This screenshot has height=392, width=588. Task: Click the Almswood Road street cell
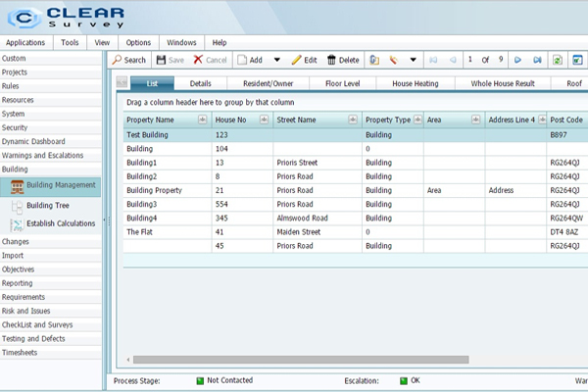(318, 219)
